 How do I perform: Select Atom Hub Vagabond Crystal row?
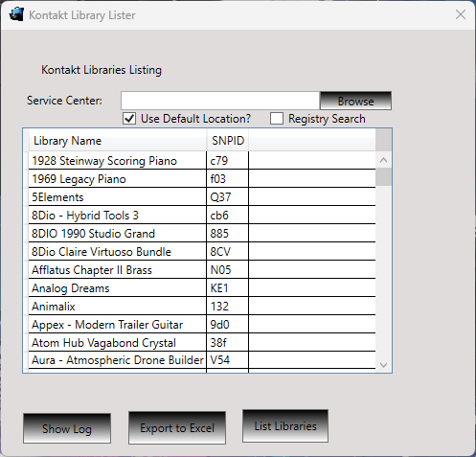coord(202,342)
